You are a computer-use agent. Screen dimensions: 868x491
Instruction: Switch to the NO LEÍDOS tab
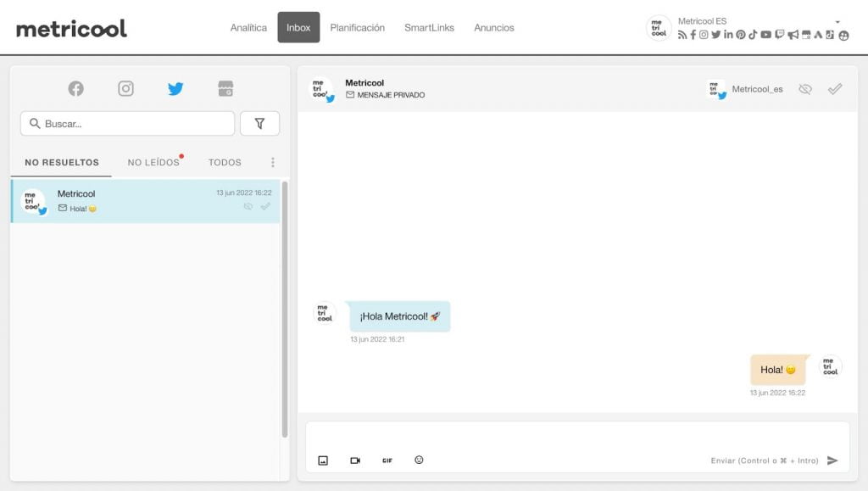pos(153,162)
